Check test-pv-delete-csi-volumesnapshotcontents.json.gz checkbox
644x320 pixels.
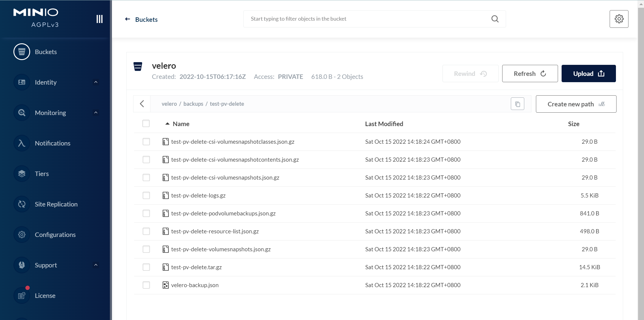click(x=146, y=160)
